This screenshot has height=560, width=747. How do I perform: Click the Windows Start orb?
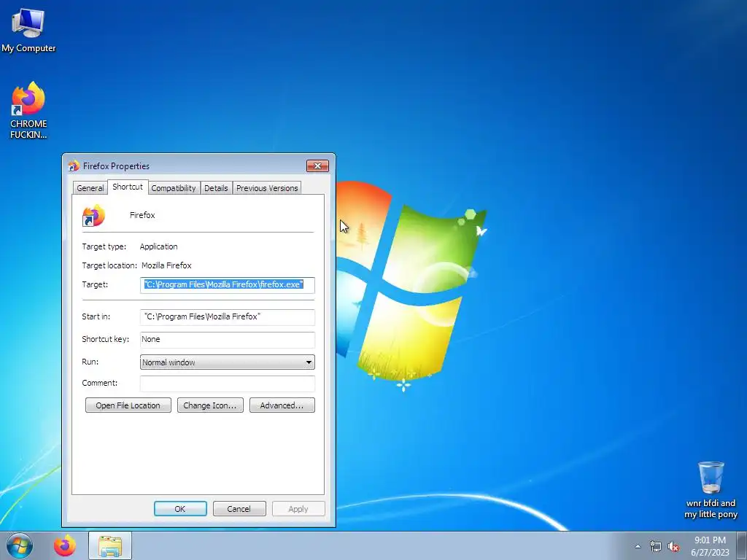tap(20, 545)
